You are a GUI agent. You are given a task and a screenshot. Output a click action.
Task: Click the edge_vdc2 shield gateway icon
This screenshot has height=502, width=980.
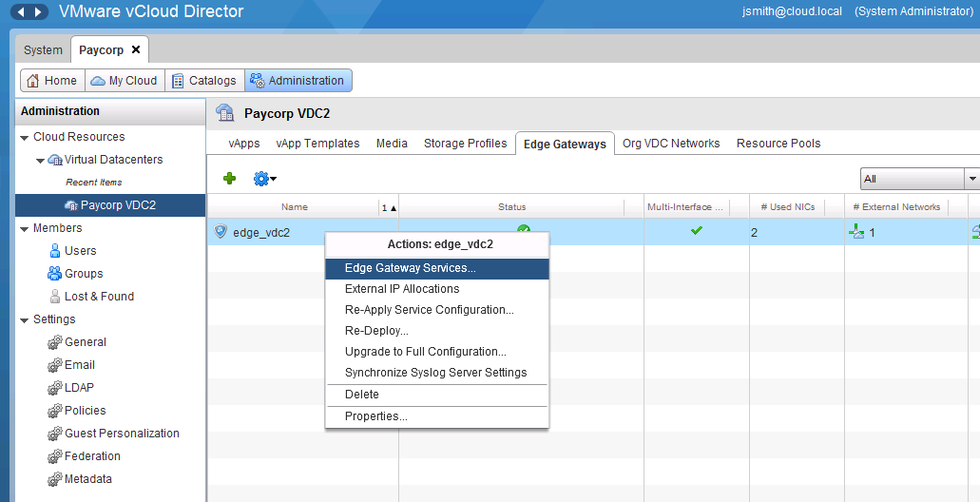coord(220,232)
